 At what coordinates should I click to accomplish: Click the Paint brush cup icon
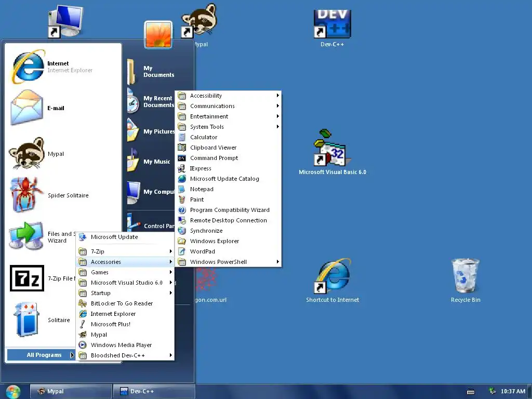click(182, 199)
